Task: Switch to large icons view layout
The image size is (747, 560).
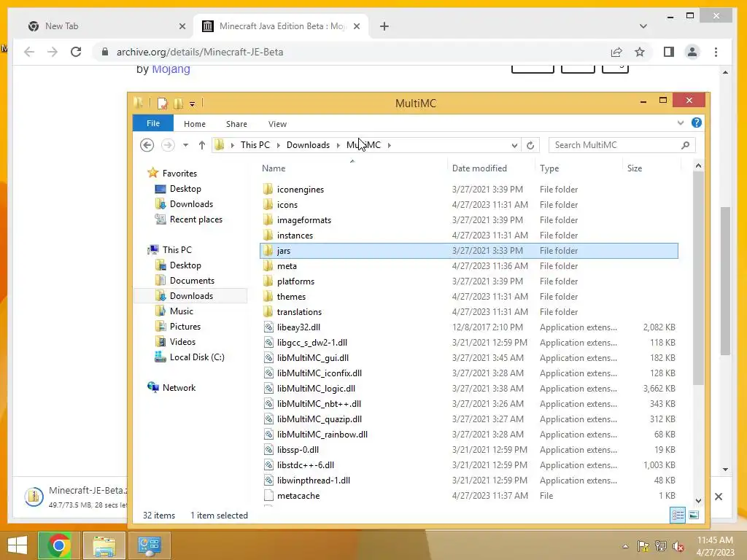Action: pos(694,515)
